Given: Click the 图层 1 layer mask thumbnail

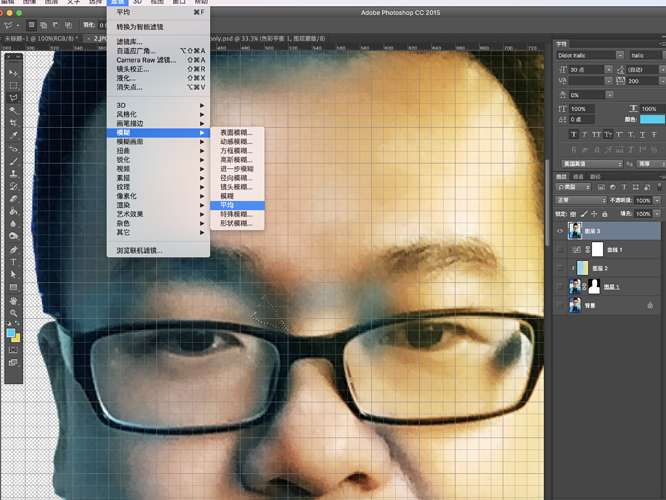Looking at the screenshot, I should point(594,287).
